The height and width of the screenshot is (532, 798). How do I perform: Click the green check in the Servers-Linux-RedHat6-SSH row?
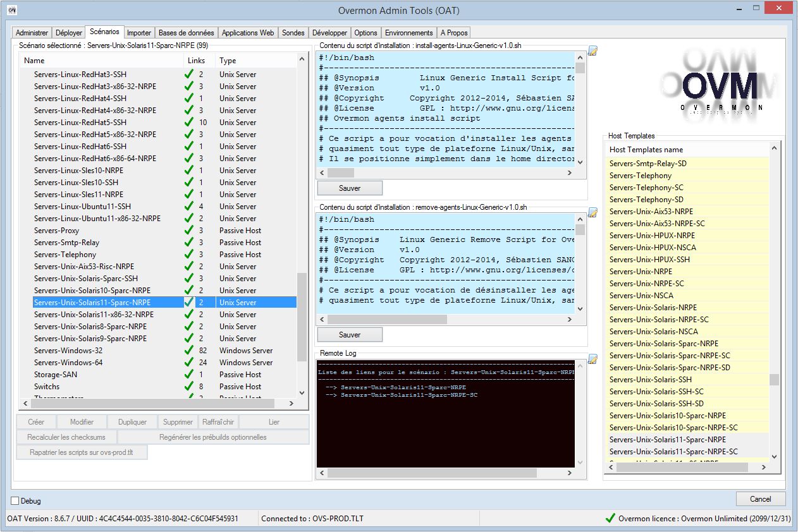pyautogui.click(x=188, y=147)
